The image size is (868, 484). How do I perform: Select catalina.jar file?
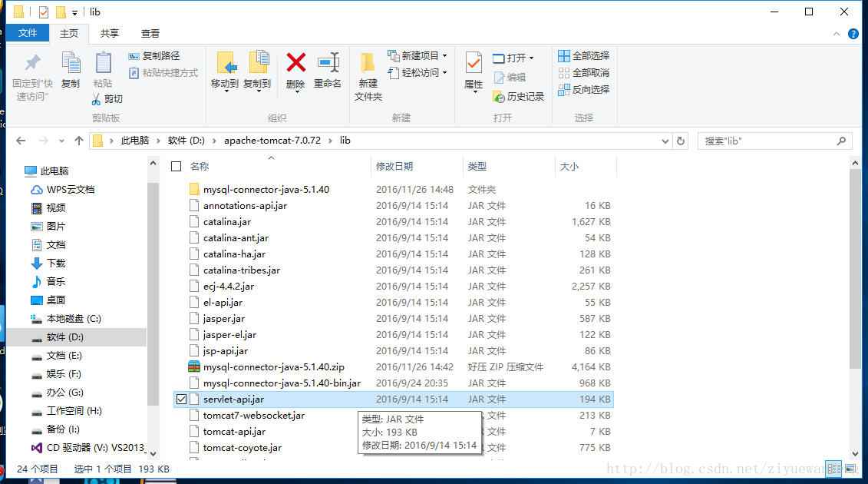click(x=227, y=222)
